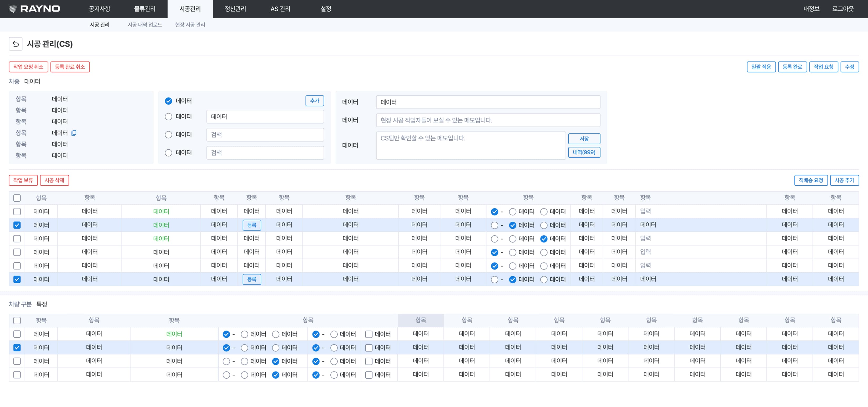This screenshot has height=407, width=868.
Task: Open the 물류관리 menu
Action: point(145,9)
